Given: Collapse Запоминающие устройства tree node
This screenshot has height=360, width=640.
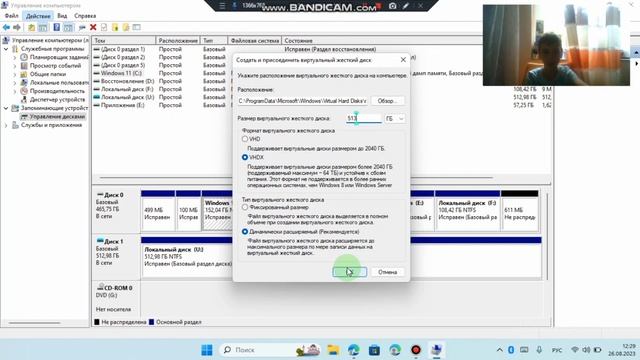Looking at the screenshot, I should (x=6, y=108).
